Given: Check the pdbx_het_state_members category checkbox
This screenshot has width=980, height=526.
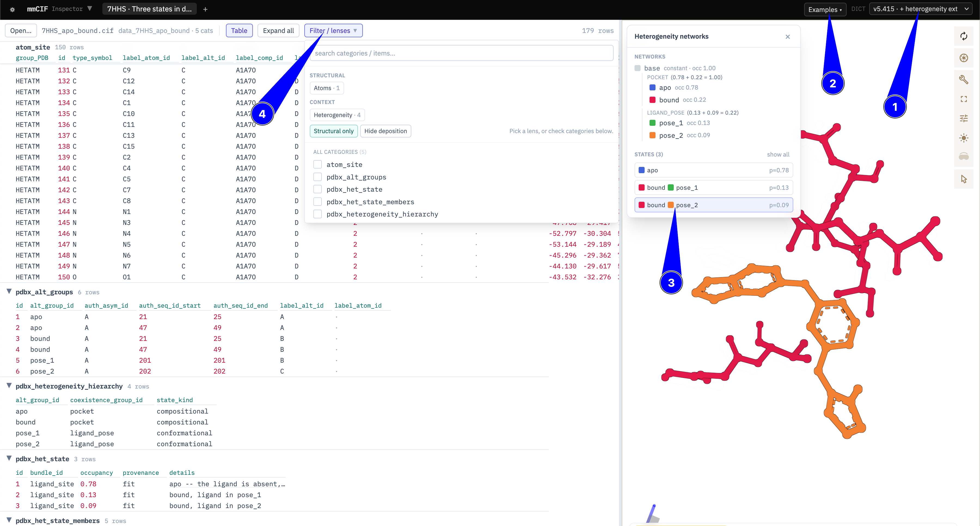Looking at the screenshot, I should tap(317, 202).
